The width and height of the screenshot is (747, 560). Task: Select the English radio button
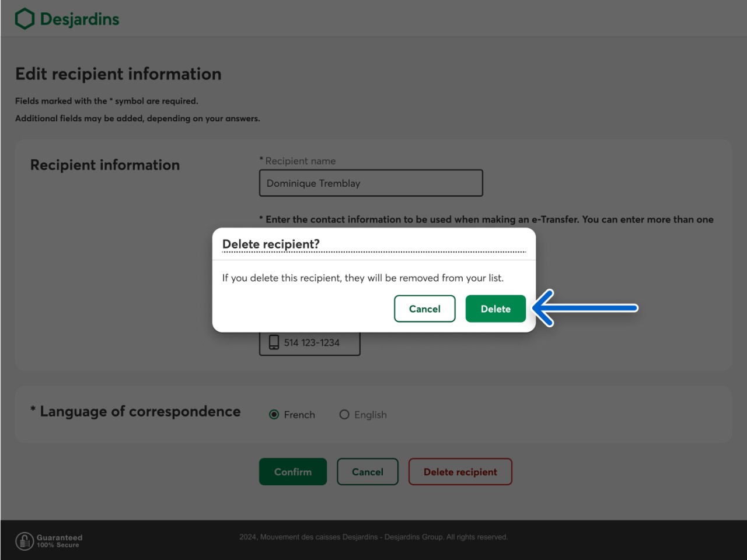344,415
